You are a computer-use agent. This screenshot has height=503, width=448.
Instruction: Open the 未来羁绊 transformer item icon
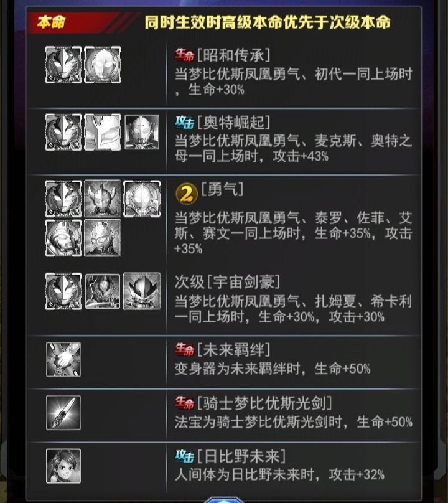pyautogui.click(x=63, y=359)
